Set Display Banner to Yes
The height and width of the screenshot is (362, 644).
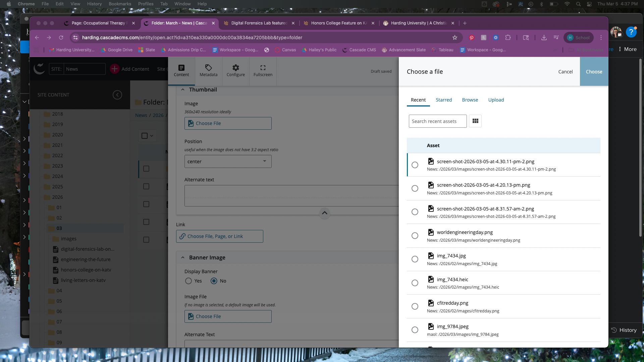(189, 281)
